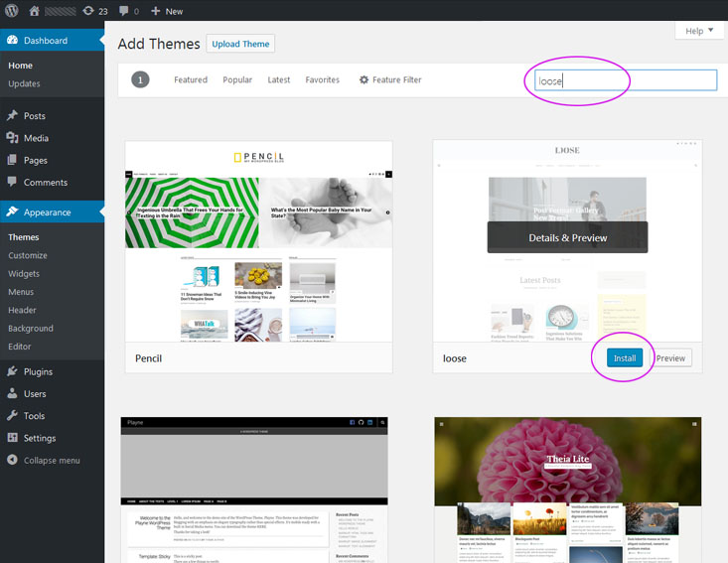Open the Pencil theme thumbnail
The width and height of the screenshot is (728, 563).
coord(258,242)
